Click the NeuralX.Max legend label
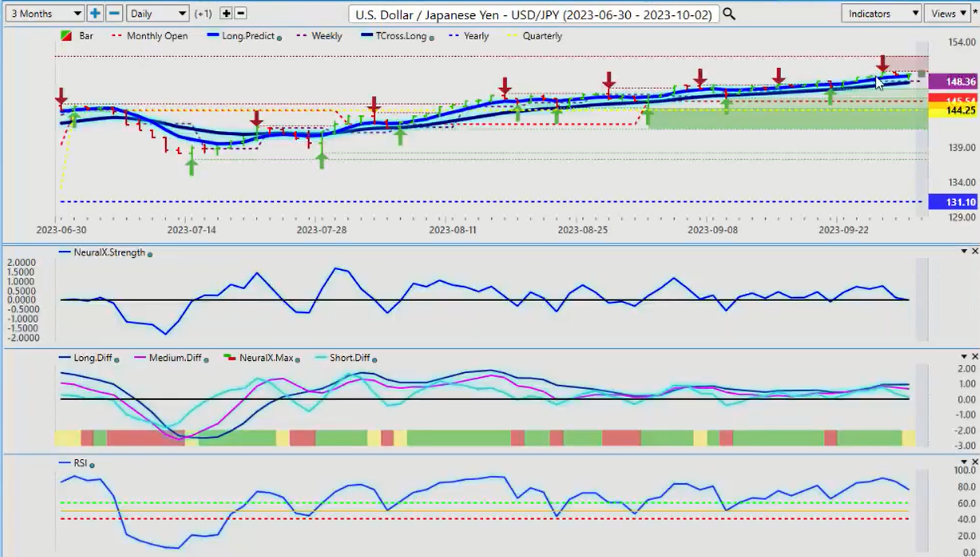The width and height of the screenshot is (980, 557). click(x=267, y=357)
